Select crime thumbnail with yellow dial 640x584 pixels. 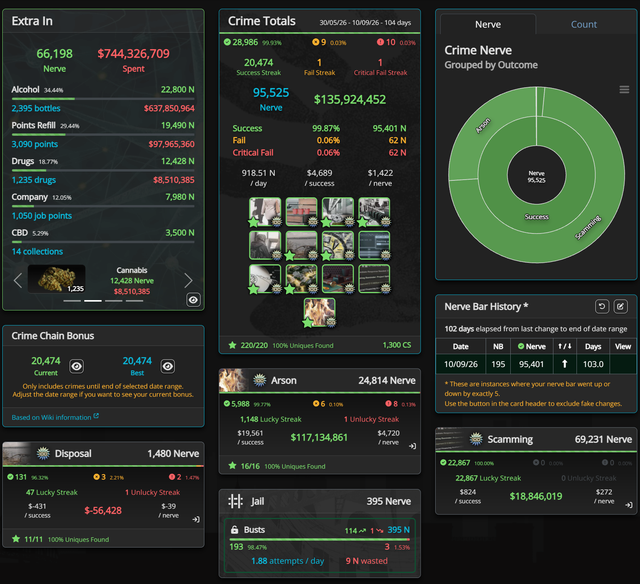338,245
